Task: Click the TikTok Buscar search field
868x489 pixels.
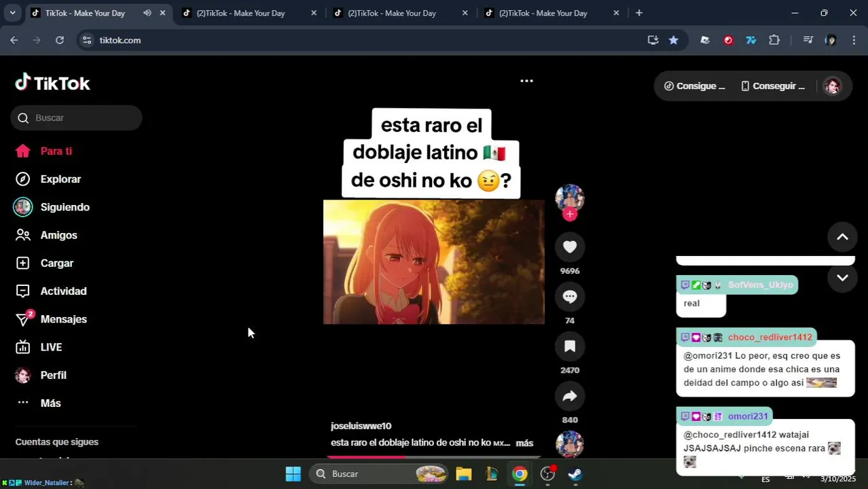Action: 76,117
